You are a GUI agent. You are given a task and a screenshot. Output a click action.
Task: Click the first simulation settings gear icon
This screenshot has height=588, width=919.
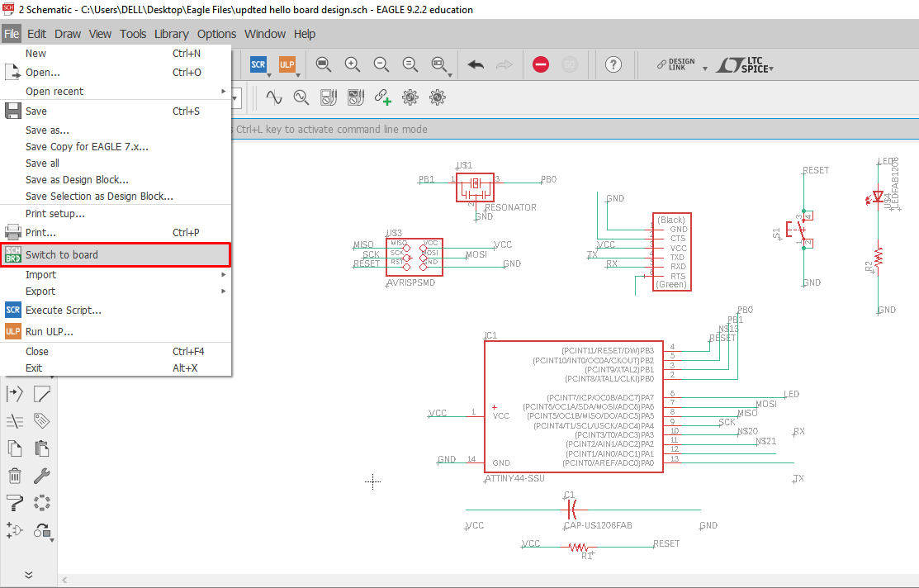pos(410,97)
